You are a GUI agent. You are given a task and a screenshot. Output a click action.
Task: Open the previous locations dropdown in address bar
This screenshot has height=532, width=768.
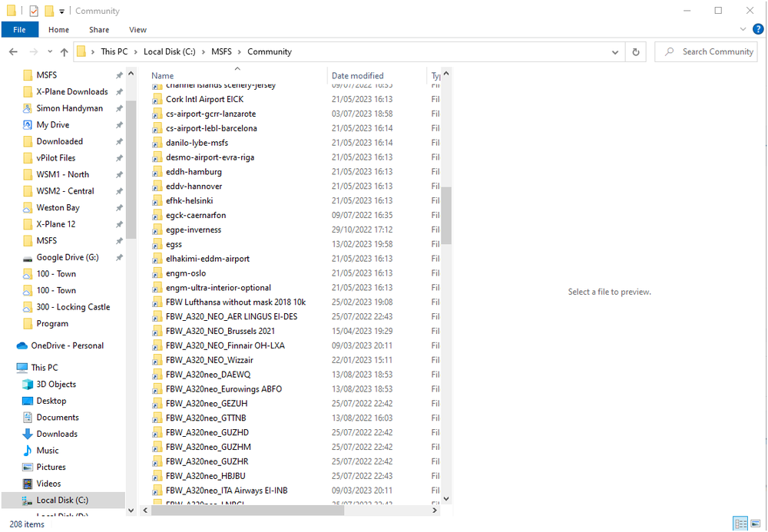point(614,51)
